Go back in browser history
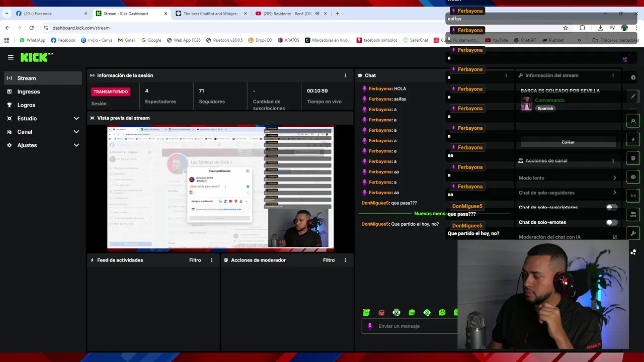Viewport: 644px width, 362px height. [x=7, y=28]
